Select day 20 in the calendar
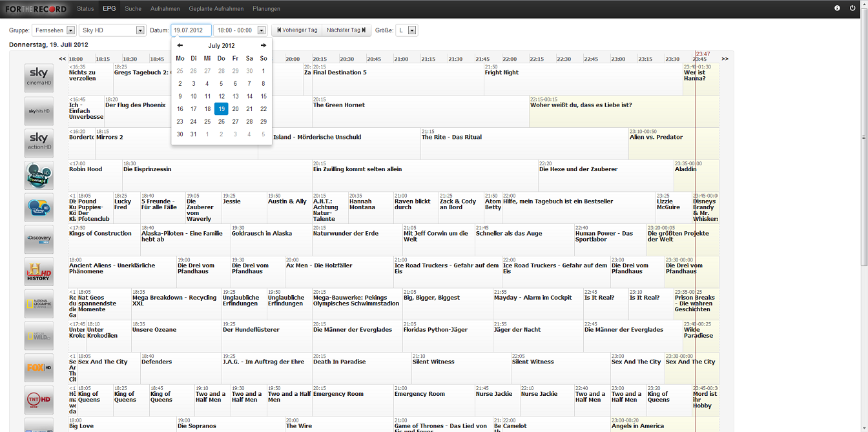868x432 pixels. click(x=235, y=109)
